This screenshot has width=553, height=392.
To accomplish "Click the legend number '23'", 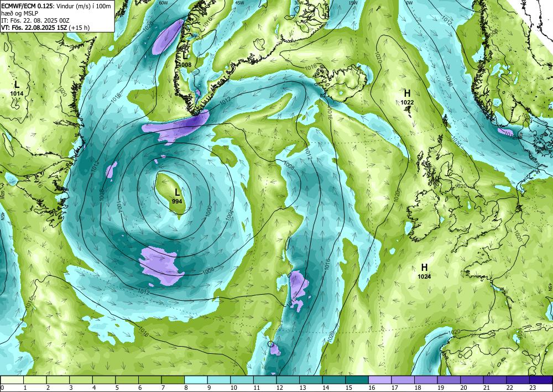I will pyautogui.click(x=533, y=388).
